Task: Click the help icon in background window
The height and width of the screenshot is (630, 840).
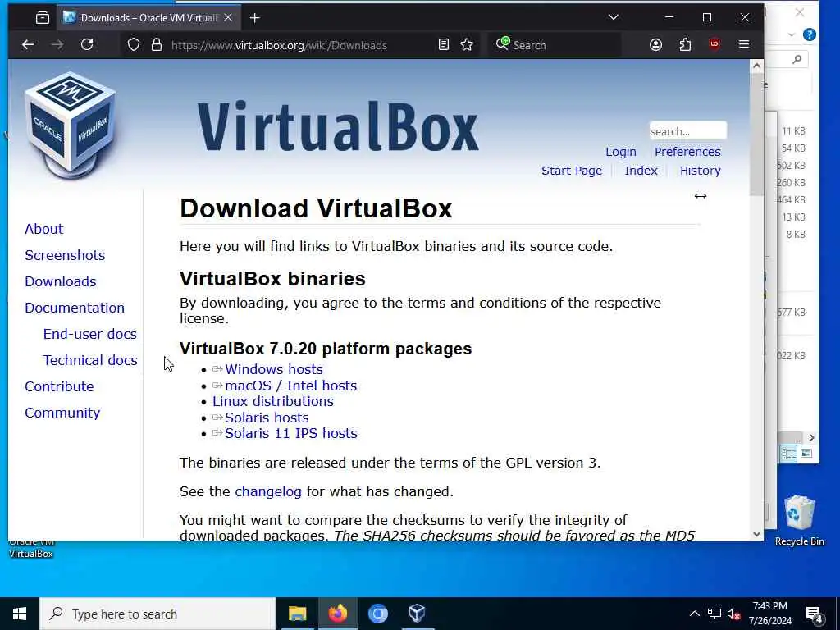Action: point(810,34)
